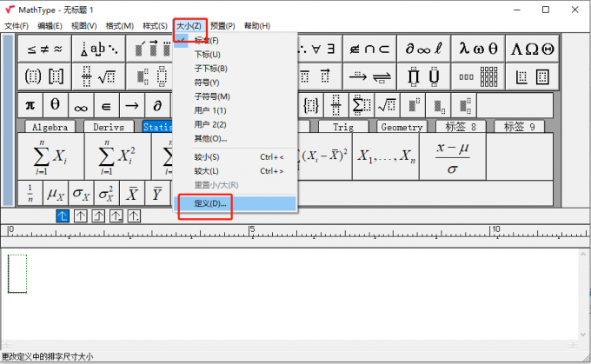Insert the square root template from small bar
Screen dimensions: 591x364
pyautogui.click(x=387, y=105)
